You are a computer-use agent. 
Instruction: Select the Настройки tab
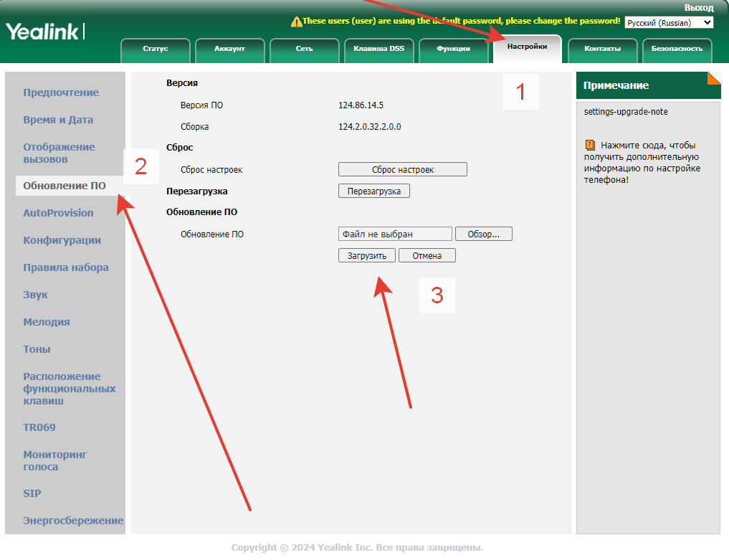click(528, 47)
